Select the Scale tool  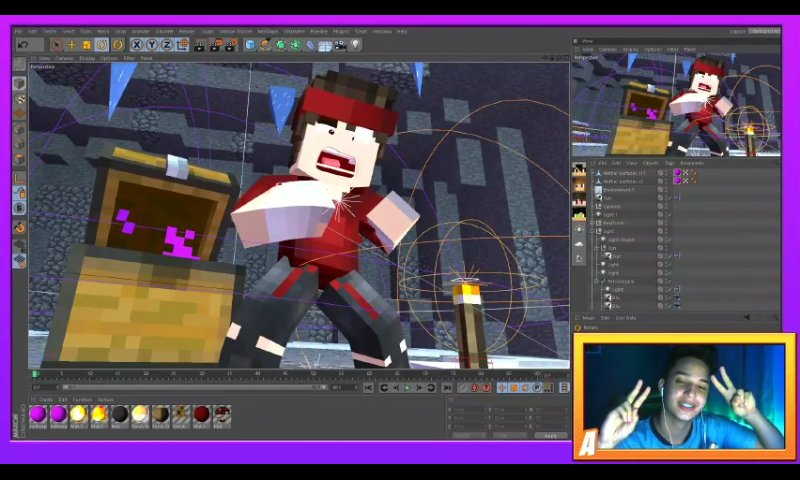[x=87, y=45]
